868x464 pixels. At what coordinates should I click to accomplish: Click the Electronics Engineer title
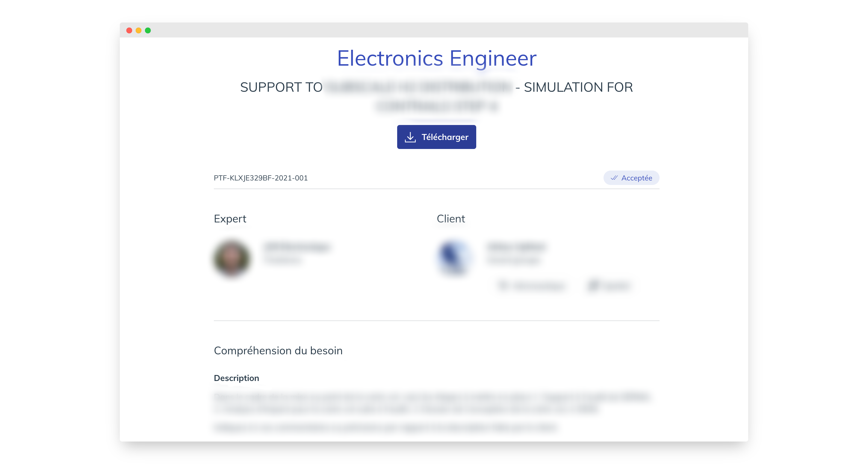(x=437, y=59)
